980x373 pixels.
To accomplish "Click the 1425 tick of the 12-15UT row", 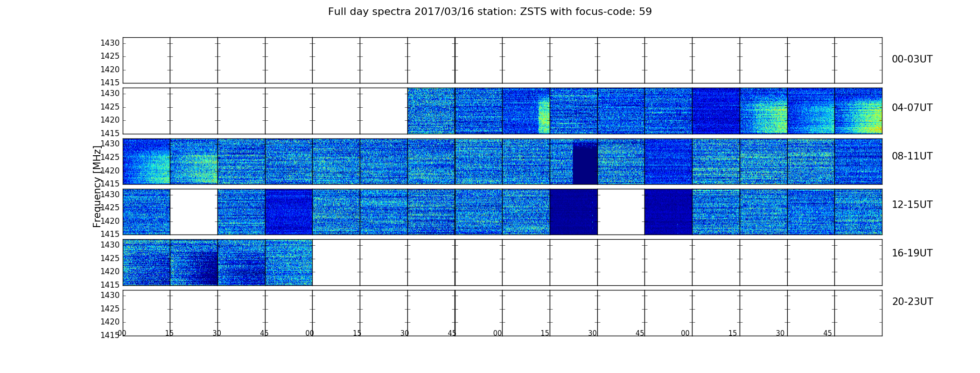I will tap(110, 207).
